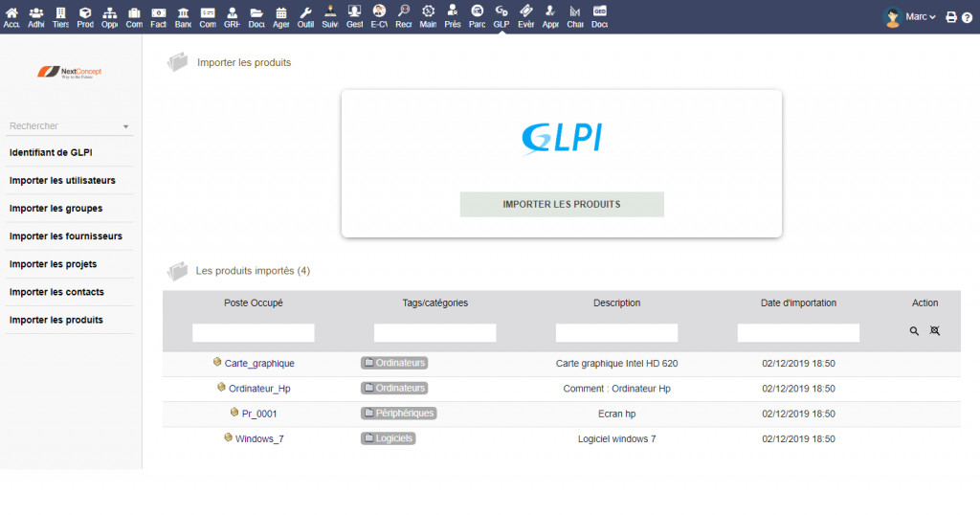This screenshot has width=980, height=515.
Task: Click description 'Logiciel windows 7'
Action: point(617,438)
